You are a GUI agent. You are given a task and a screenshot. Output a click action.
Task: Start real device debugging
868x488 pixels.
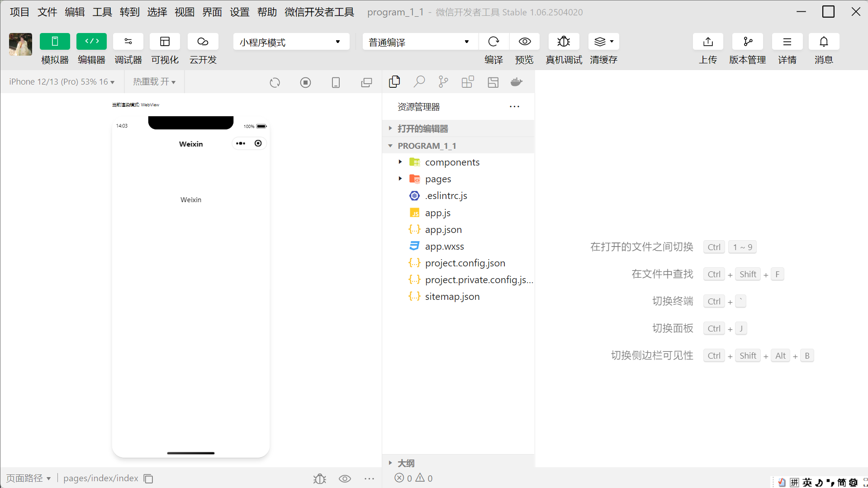(x=564, y=42)
